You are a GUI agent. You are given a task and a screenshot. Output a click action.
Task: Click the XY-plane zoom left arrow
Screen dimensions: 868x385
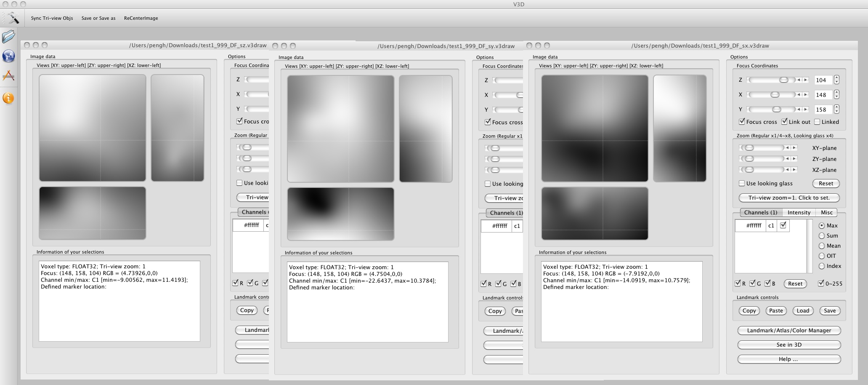pyautogui.click(x=787, y=148)
